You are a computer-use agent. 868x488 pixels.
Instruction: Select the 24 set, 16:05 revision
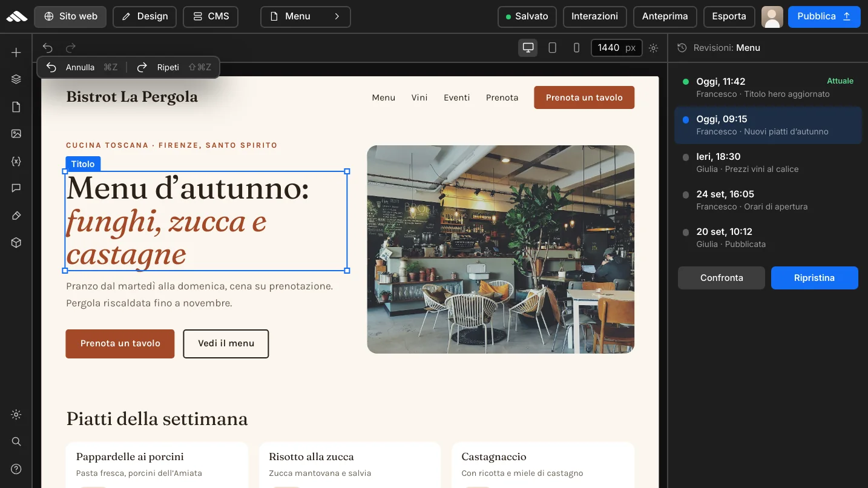pyautogui.click(x=768, y=200)
